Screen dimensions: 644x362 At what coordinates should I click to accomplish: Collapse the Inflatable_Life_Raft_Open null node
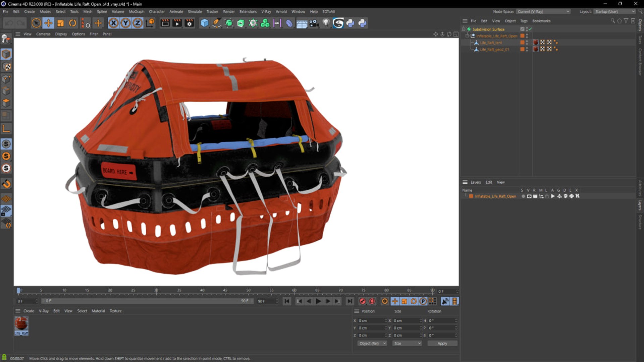pyautogui.click(x=467, y=36)
